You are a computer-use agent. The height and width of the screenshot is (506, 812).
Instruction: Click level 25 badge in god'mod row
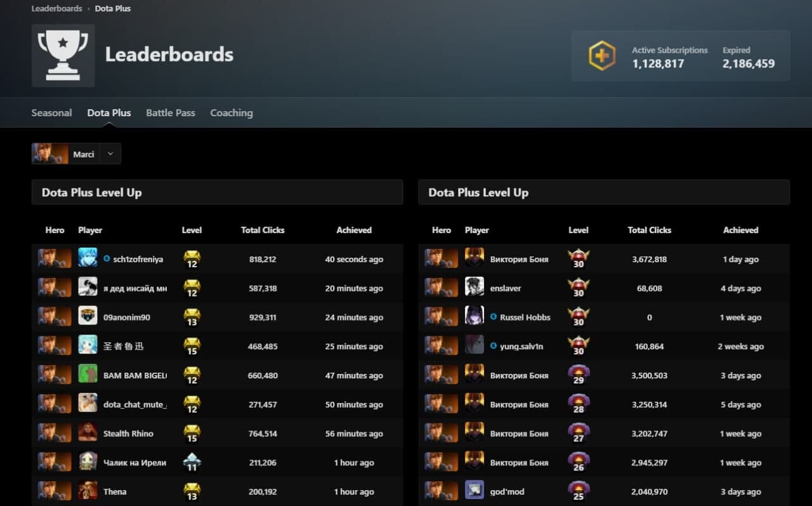(579, 491)
